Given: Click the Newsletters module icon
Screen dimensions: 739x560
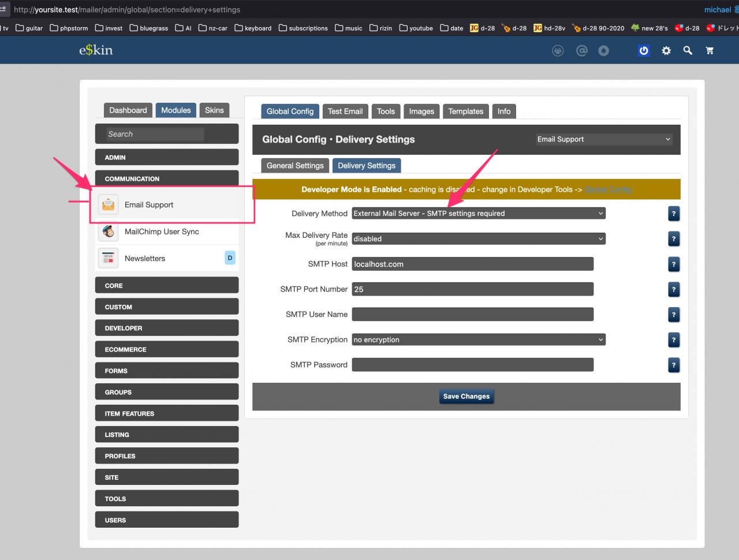Looking at the screenshot, I should point(108,259).
